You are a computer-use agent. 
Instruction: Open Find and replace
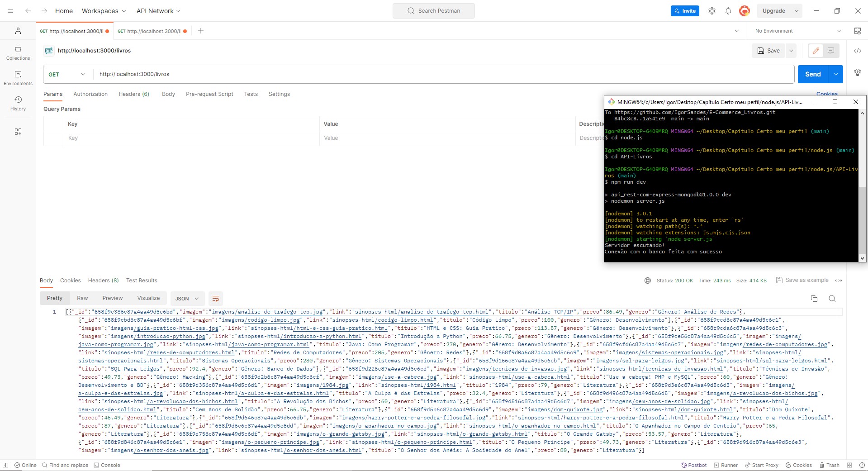(x=65, y=465)
